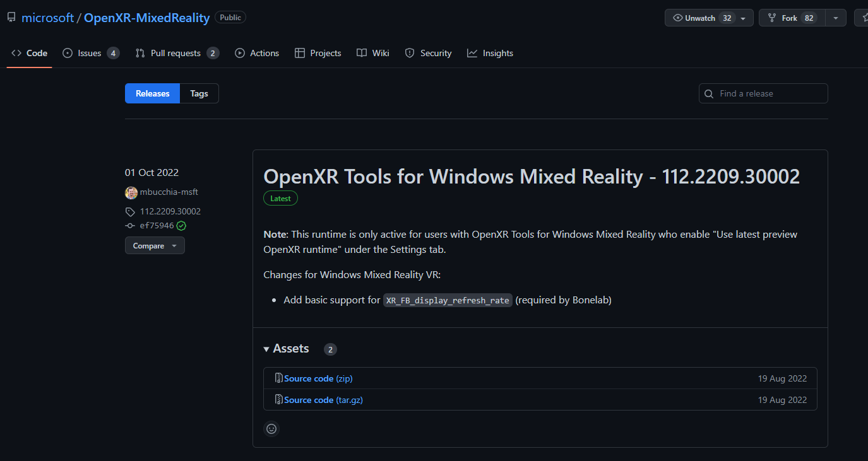Click the tag icon beside 112.2209.30002
Screen dimensions: 868x461
(x=130, y=212)
